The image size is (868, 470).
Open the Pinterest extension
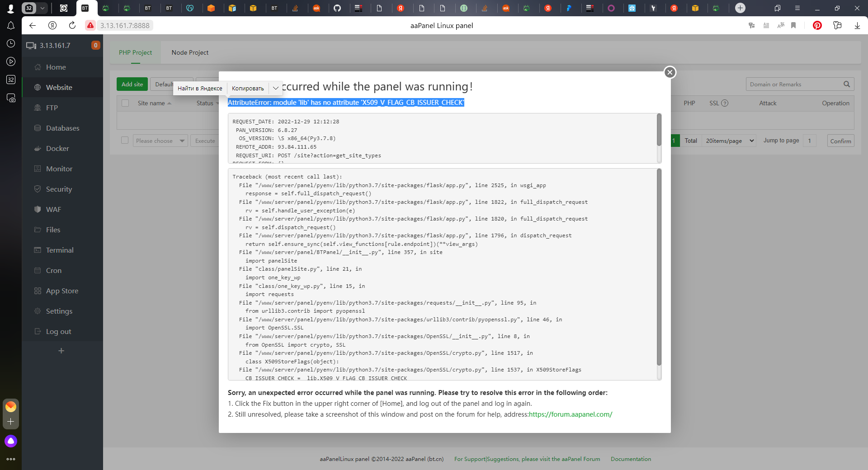817,25
